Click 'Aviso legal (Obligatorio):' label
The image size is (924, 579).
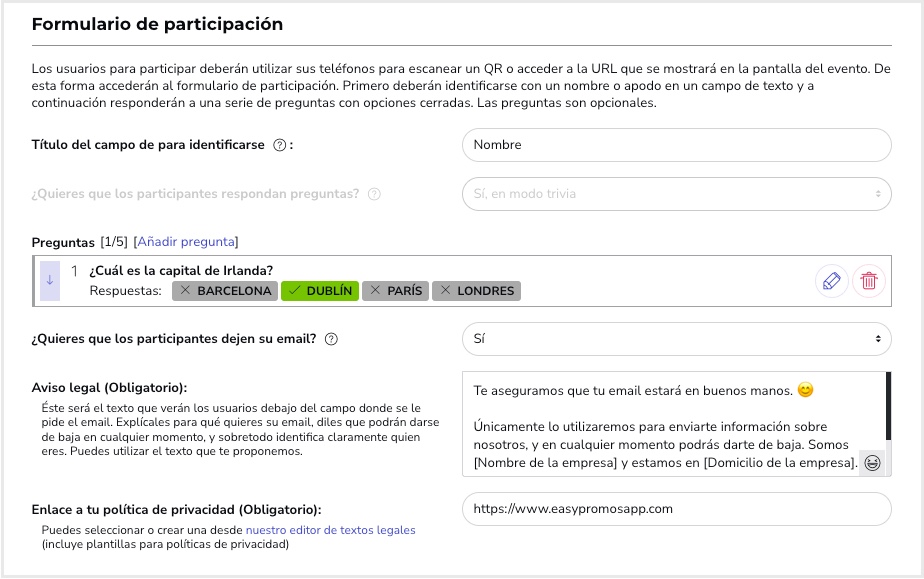click(x=109, y=388)
